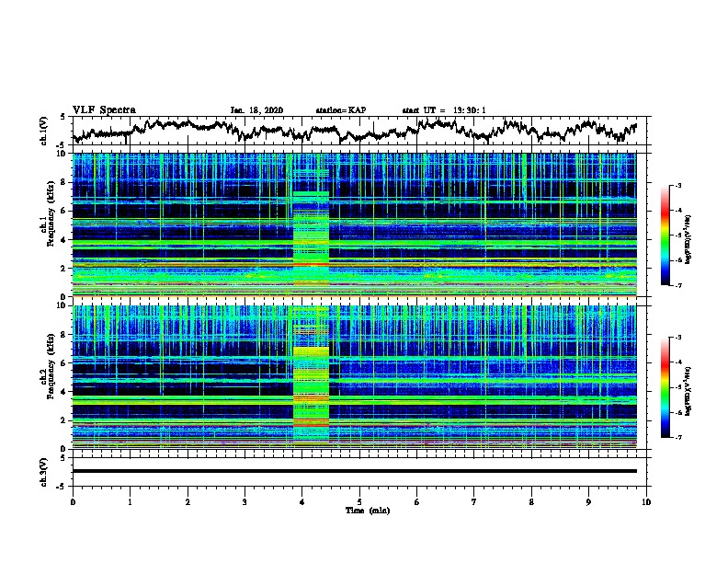Click the ch.1 voltage waveform trace
The image size is (728, 563).
coord(355,131)
